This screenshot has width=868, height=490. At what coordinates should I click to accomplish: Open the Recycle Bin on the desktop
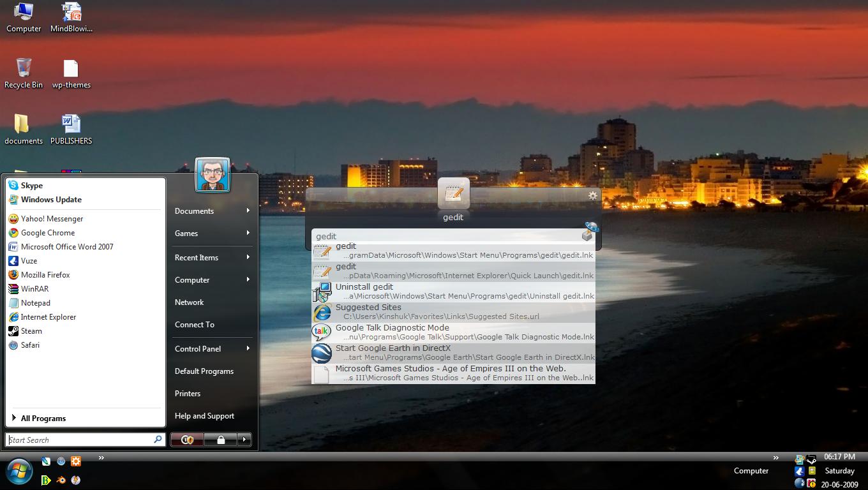pyautogui.click(x=24, y=68)
